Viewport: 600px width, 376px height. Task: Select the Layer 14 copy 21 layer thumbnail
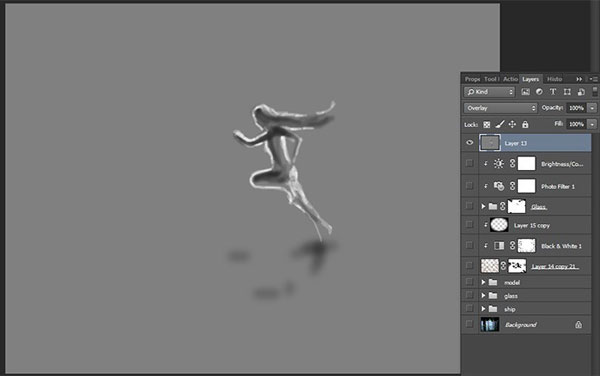tap(490, 266)
